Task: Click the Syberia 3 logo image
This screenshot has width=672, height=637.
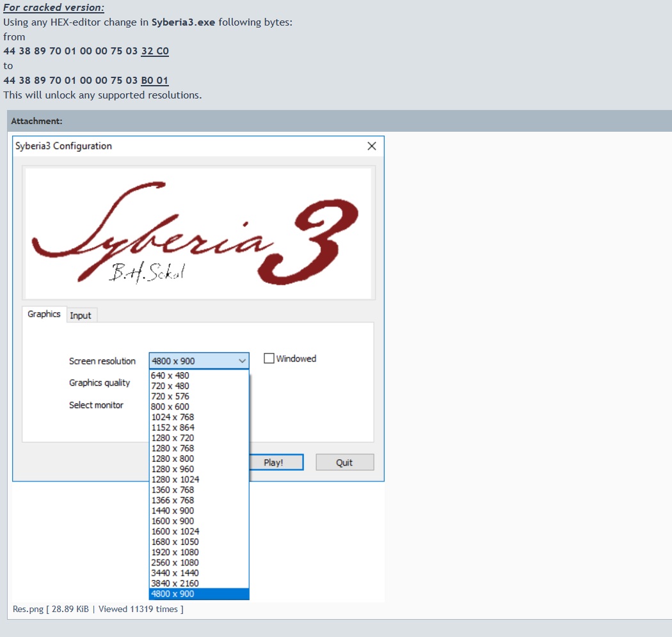Action: tap(198, 233)
